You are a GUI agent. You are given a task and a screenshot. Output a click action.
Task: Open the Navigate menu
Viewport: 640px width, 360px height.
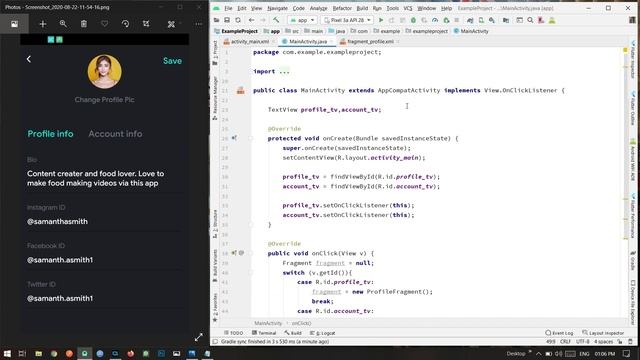pyautogui.click(x=277, y=8)
